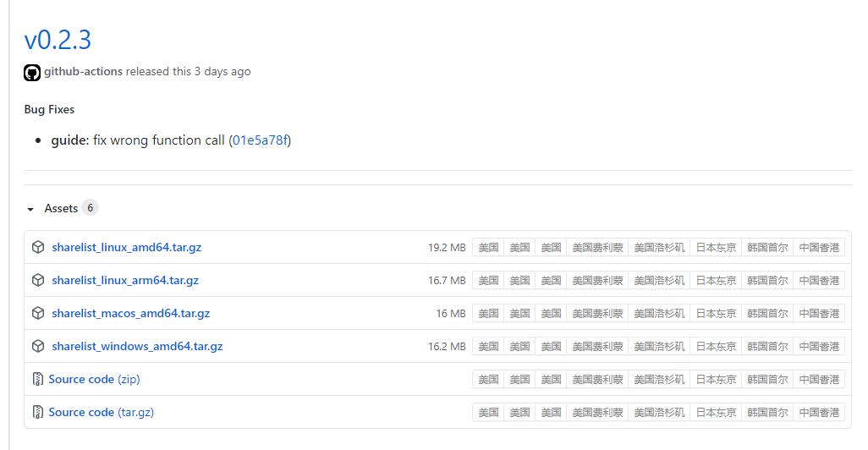This screenshot has height=450, width=868.
Task: Click the Assets count badge 6
Action: tap(91, 208)
